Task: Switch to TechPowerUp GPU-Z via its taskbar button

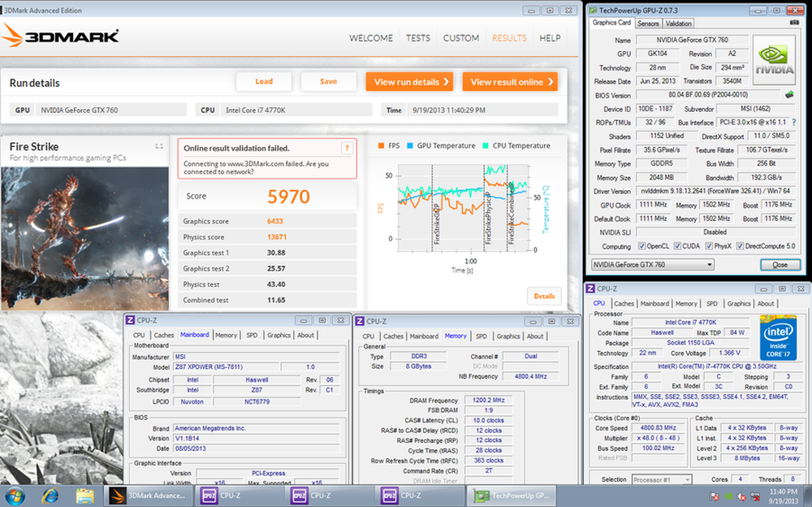Action: (512, 496)
